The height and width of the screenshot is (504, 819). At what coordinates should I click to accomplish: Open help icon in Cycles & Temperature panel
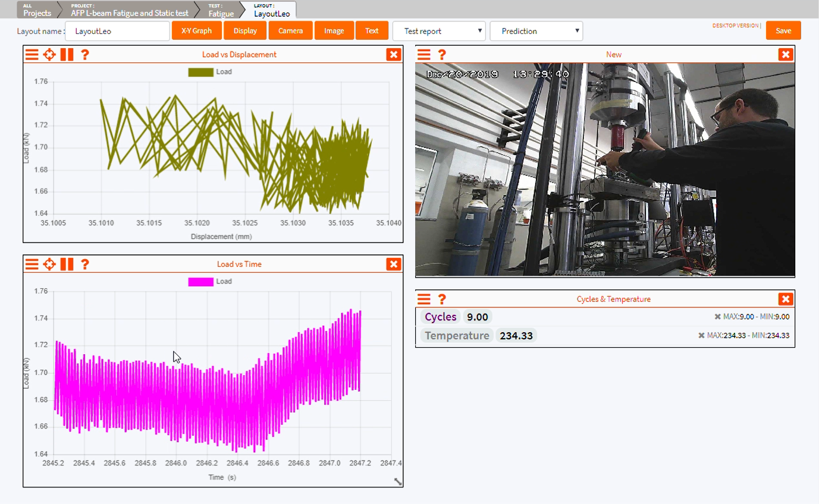point(442,300)
